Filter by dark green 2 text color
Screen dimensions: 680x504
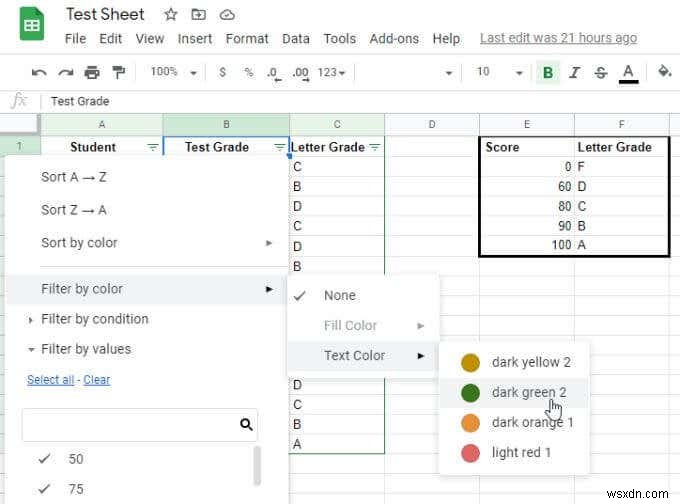point(514,393)
